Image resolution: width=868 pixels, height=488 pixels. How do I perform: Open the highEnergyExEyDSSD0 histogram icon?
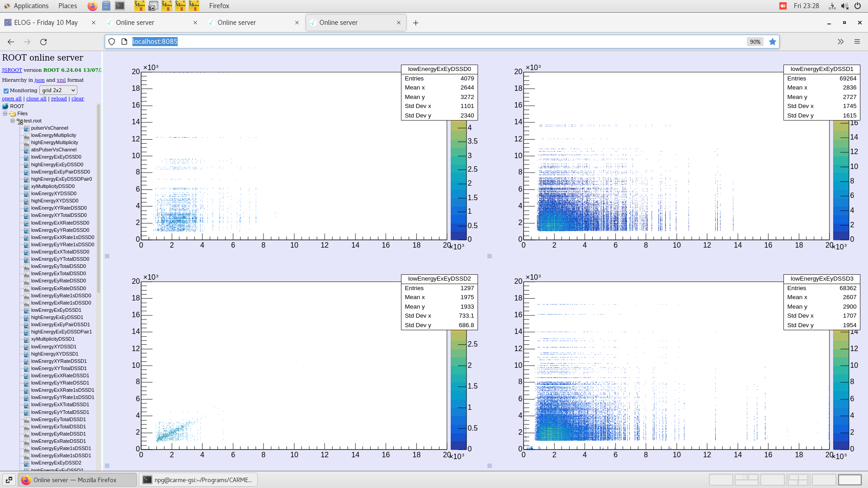click(27, 164)
